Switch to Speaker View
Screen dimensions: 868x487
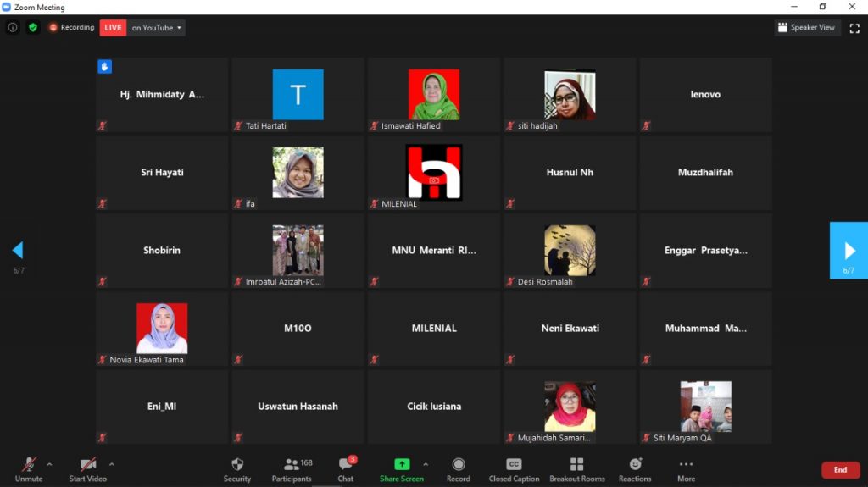806,27
